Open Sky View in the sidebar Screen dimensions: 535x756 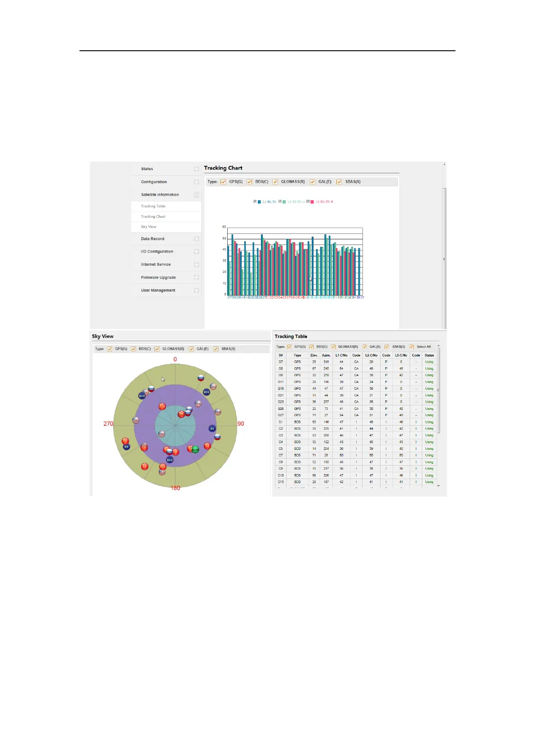coord(149,227)
